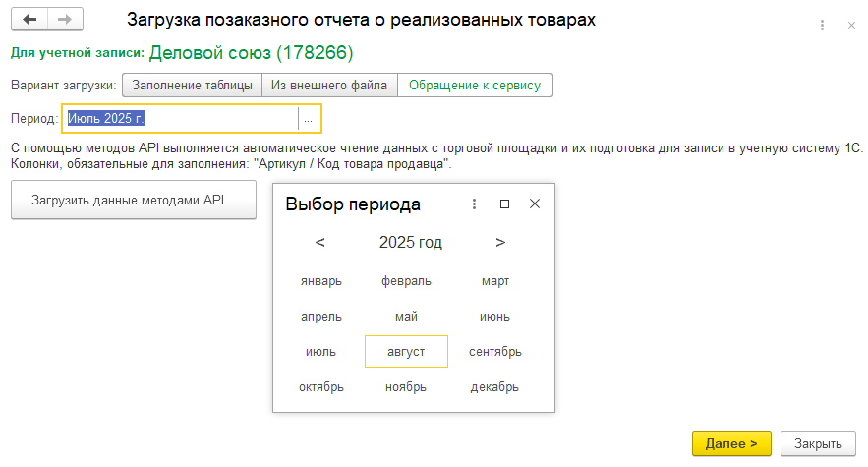
Task: Close the period picker popup
Action: click(x=535, y=204)
